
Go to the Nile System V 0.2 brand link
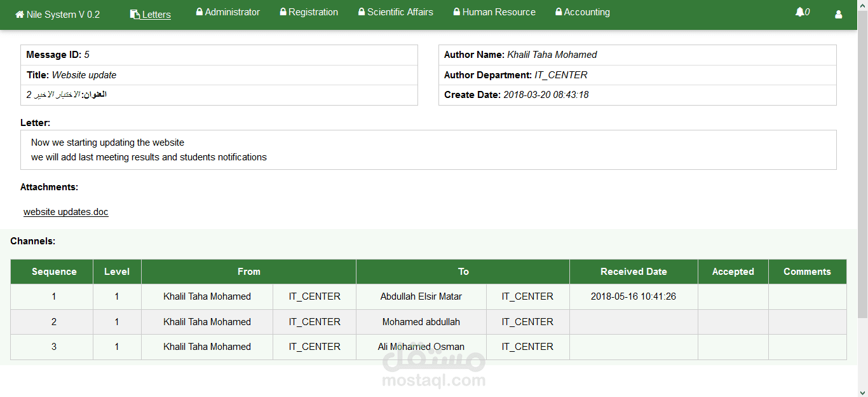pos(63,15)
